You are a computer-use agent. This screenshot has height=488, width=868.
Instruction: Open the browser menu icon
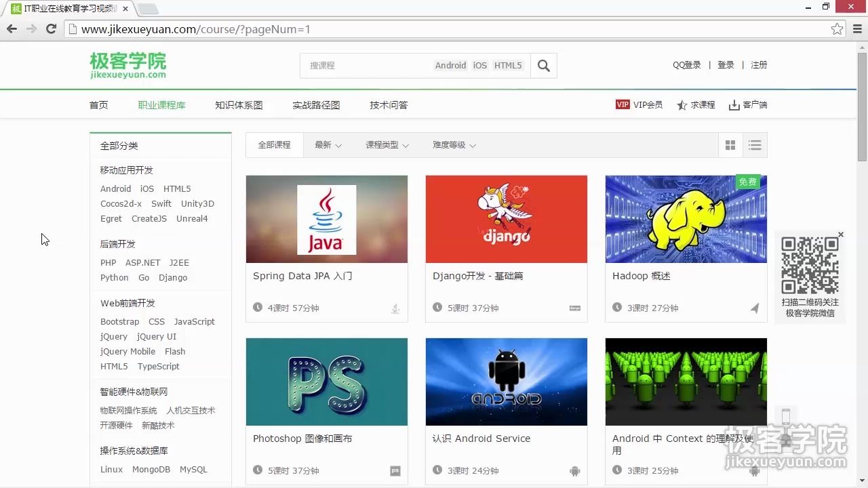(856, 29)
